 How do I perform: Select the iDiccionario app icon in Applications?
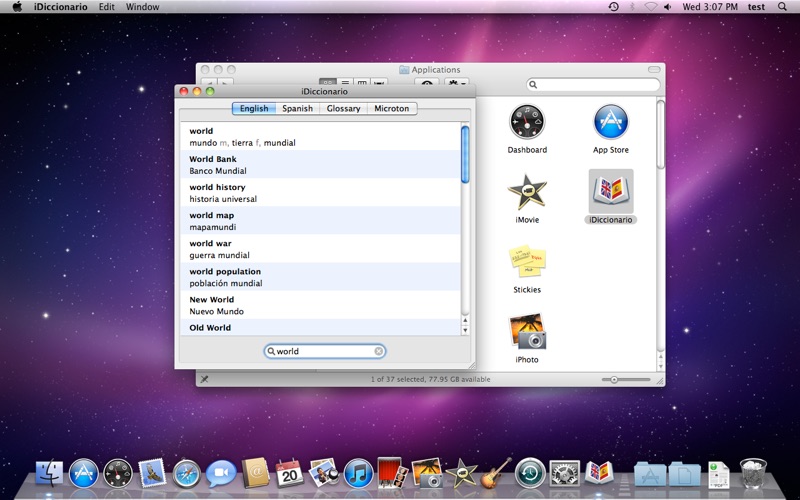[611, 191]
